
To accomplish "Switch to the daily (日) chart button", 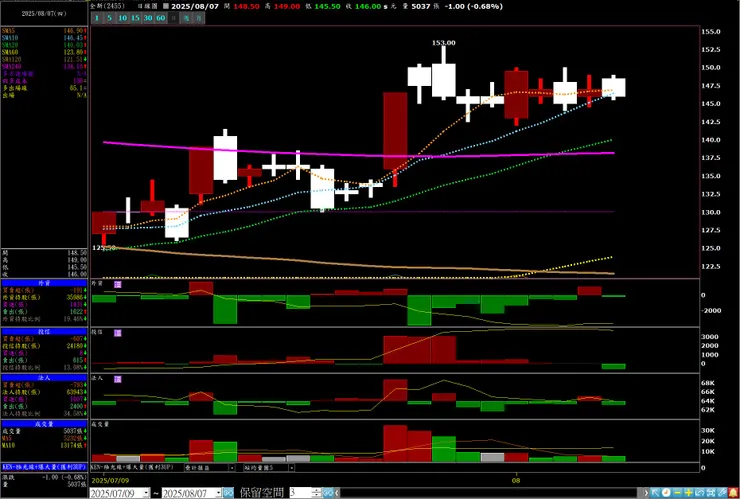I will [174, 18].
